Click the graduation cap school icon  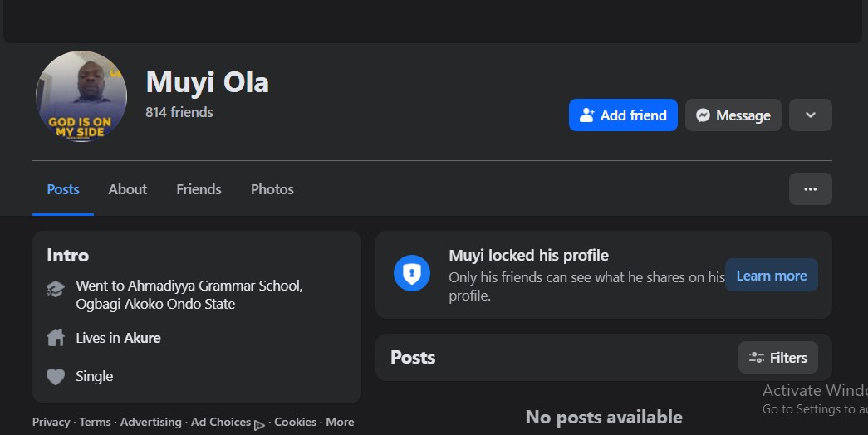56,290
